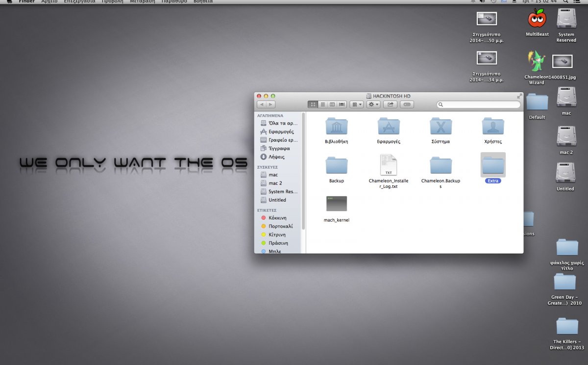Open Έγγραφα in the sidebar

(275, 149)
